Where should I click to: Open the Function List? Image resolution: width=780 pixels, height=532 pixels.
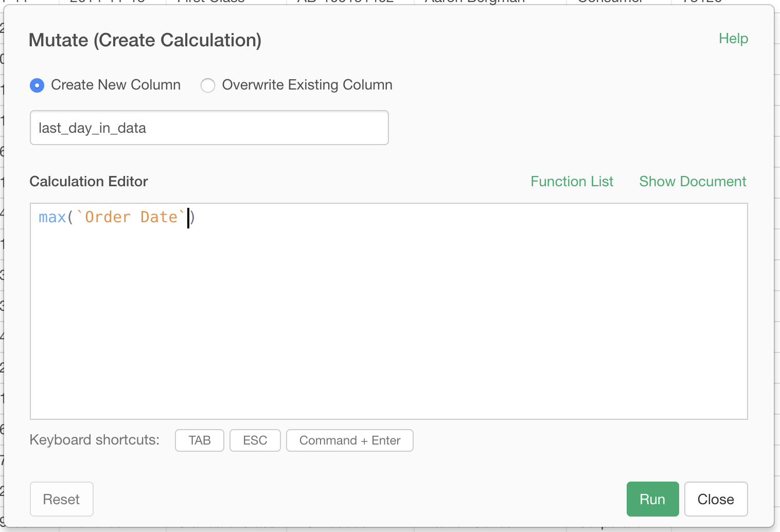[572, 182]
